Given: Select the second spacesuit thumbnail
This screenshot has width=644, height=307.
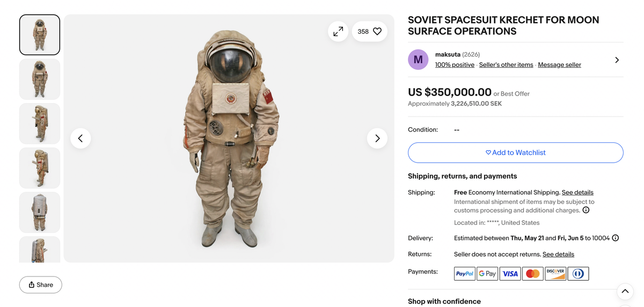Looking at the screenshot, I should point(40,79).
